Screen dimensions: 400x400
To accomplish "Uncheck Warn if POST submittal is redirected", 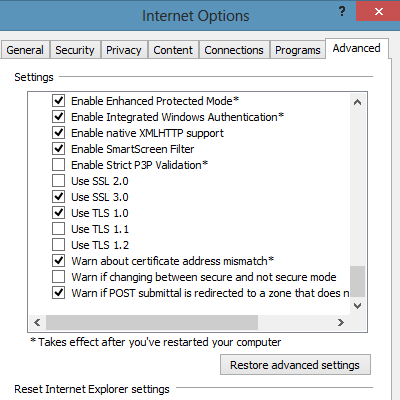I will click(58, 292).
